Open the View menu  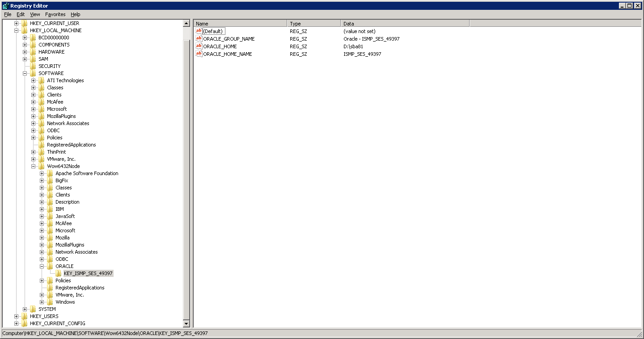[x=35, y=14]
